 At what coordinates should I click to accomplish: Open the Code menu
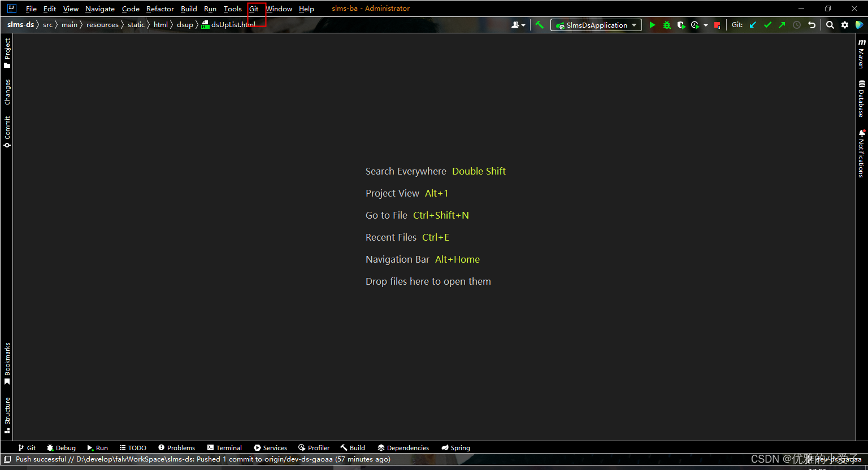point(131,8)
